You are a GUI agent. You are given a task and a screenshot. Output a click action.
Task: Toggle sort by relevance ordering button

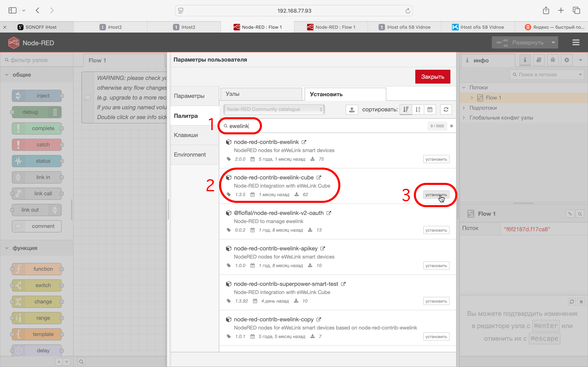(406, 109)
